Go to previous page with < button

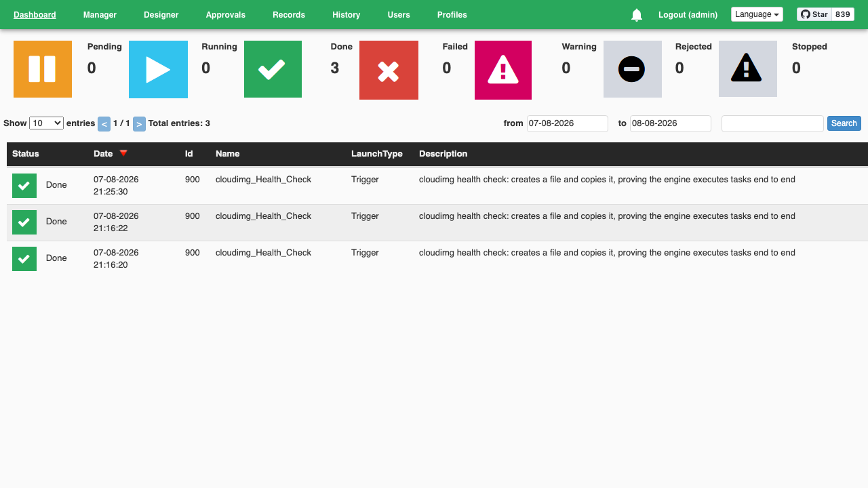(x=104, y=124)
